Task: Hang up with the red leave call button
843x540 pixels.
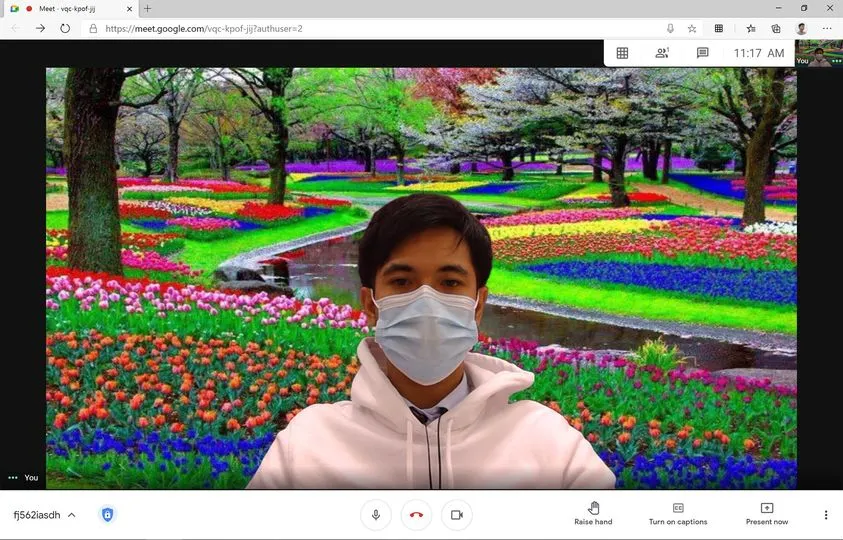Action: (x=416, y=515)
